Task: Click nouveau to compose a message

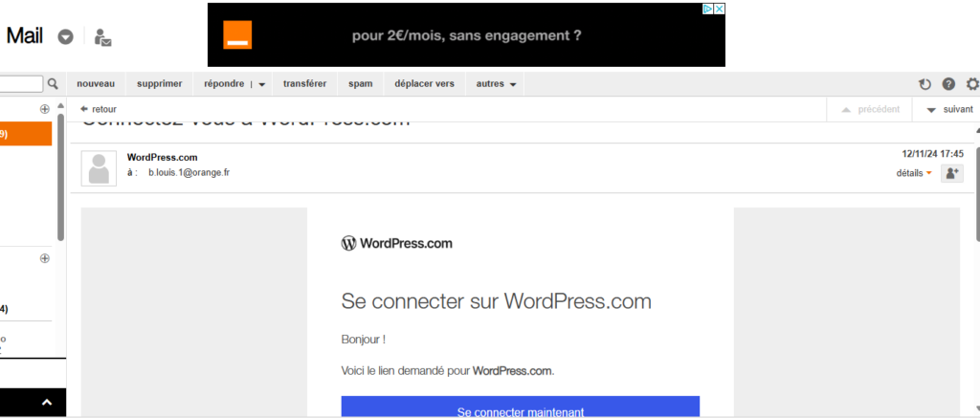Action: (96, 84)
